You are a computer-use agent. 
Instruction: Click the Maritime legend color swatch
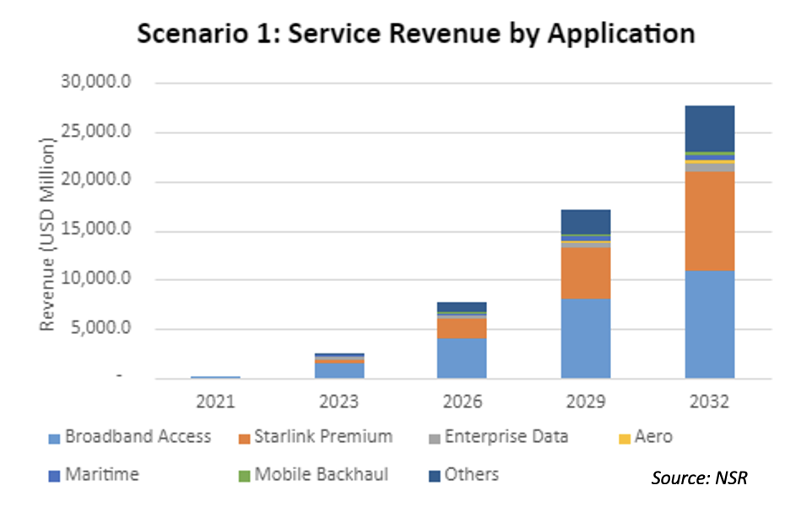(54, 476)
